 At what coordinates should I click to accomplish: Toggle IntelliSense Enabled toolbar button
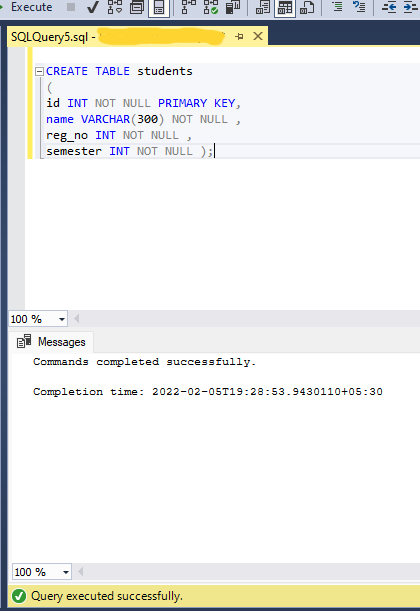[x=159, y=7]
